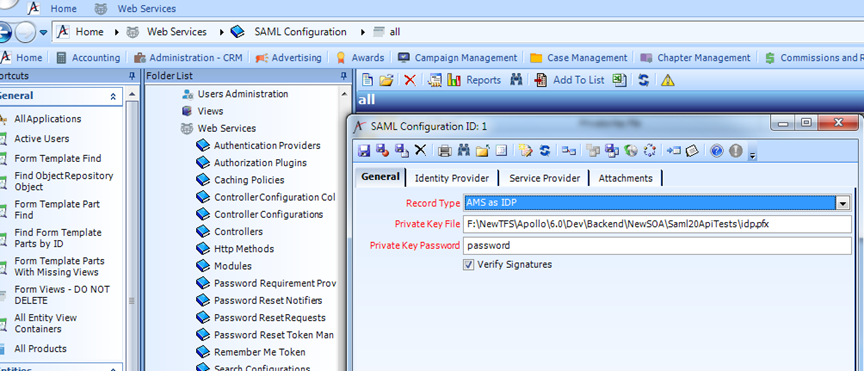Click the Back navigation button
Viewport: 864px width, 371px height.
coord(4,33)
